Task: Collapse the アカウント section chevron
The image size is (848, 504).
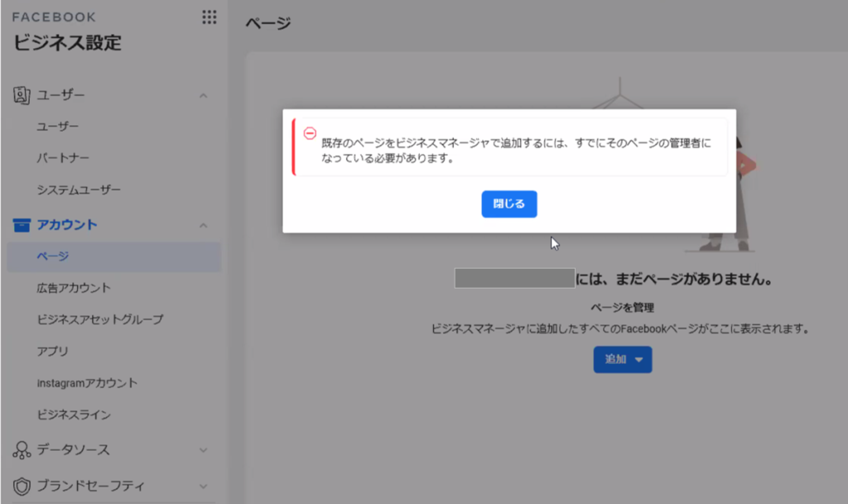Action: tap(204, 225)
